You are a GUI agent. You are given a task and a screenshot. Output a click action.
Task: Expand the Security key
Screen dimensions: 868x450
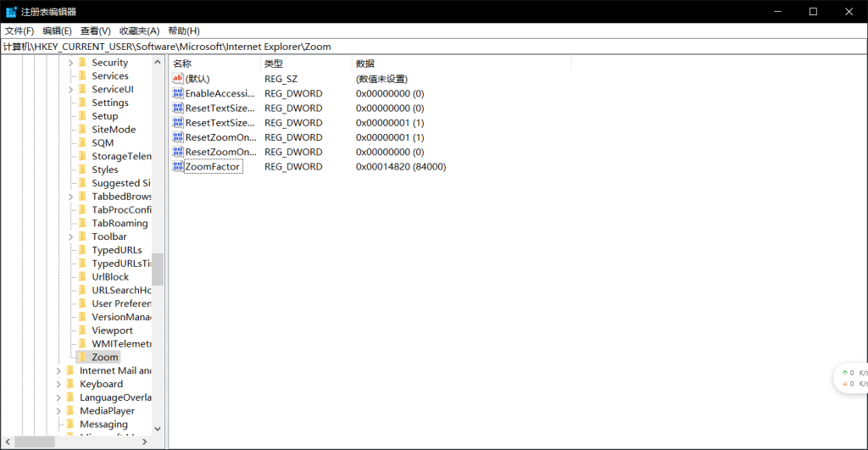click(71, 63)
